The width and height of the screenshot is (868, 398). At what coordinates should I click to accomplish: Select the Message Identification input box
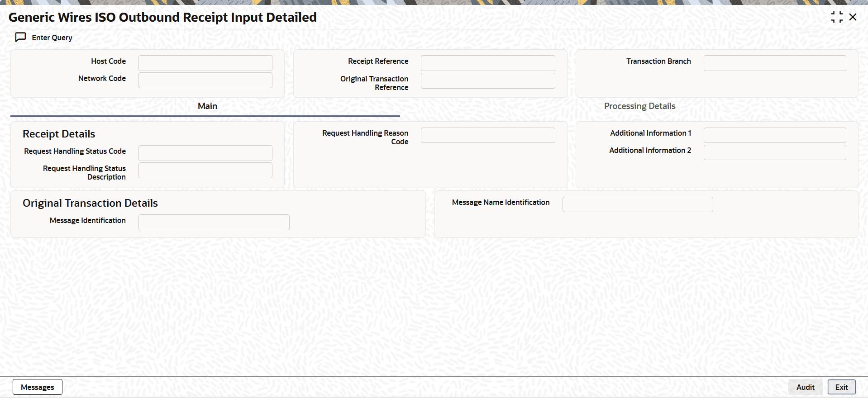click(x=214, y=222)
